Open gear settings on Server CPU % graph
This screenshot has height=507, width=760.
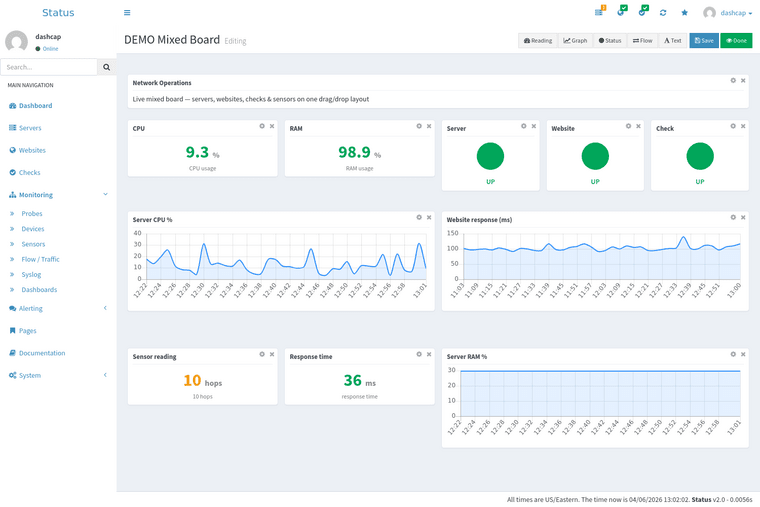tap(419, 217)
